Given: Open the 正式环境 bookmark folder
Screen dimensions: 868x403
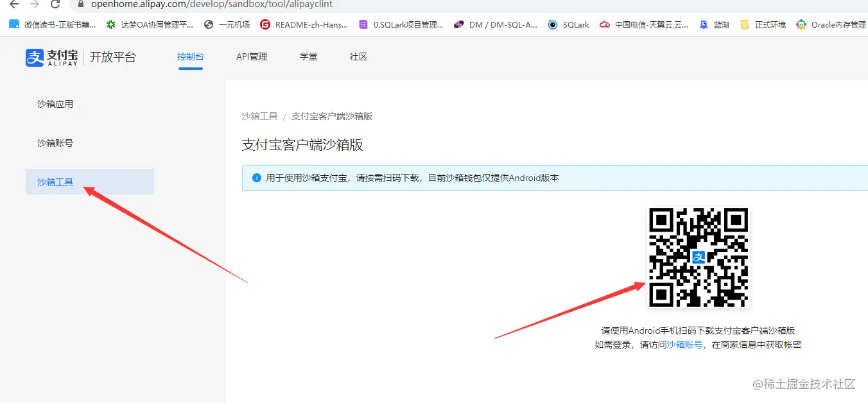Looking at the screenshot, I should click(763, 24).
